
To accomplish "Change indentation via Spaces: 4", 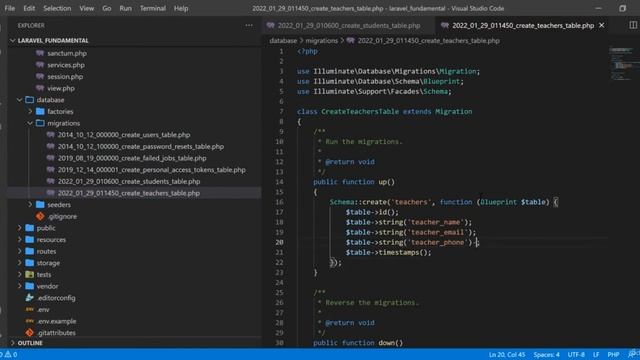I will 546,354.
